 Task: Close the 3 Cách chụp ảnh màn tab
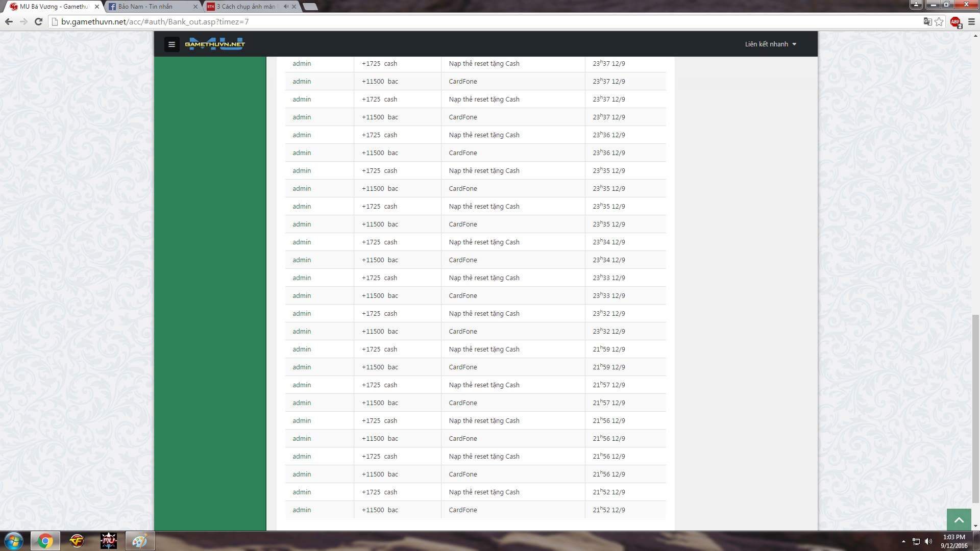(x=294, y=7)
